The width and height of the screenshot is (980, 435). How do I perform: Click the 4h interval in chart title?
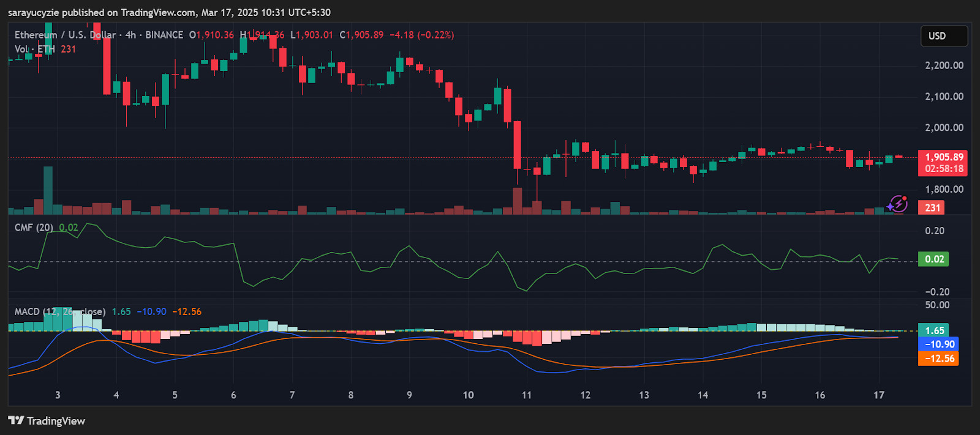click(x=130, y=35)
